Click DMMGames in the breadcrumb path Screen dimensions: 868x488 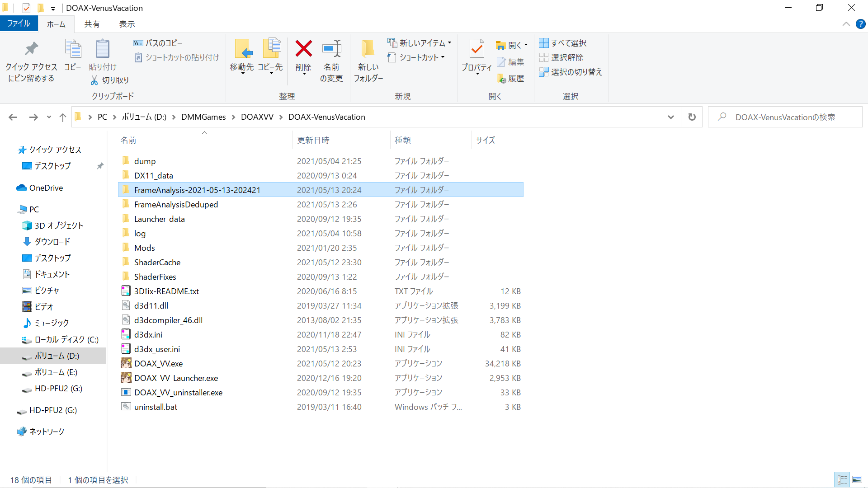click(203, 117)
